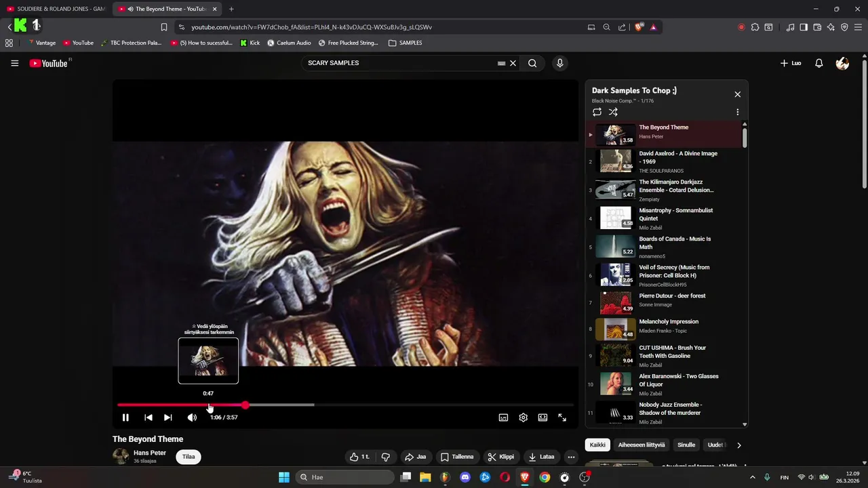Open browser extensions puzzle icon
The width and height of the screenshot is (868, 488).
click(x=755, y=27)
